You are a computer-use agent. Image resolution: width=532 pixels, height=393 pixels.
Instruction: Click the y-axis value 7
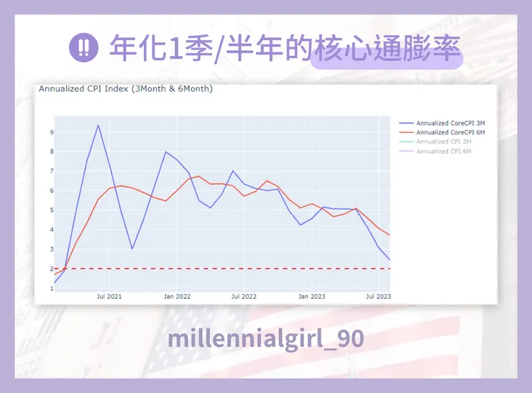pyautogui.click(x=52, y=171)
